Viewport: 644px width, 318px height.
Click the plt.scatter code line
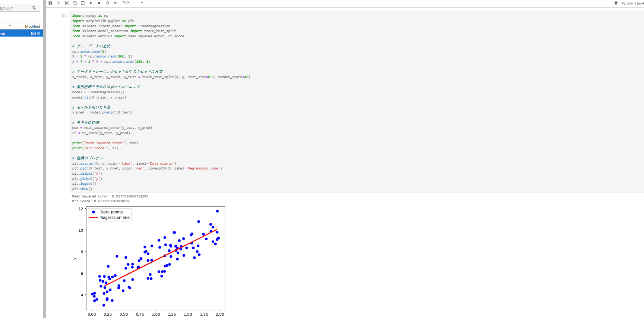coord(124,163)
